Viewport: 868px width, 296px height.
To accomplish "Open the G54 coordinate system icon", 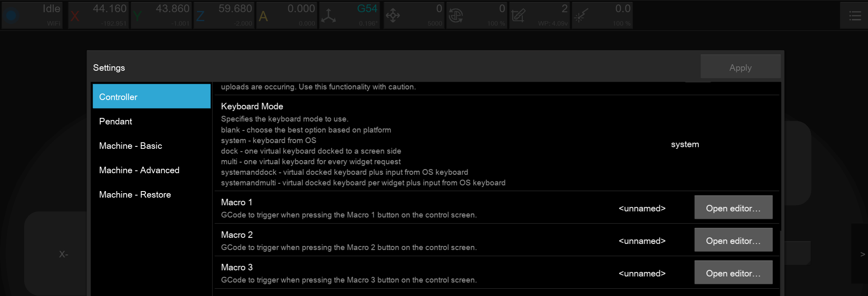I will [x=328, y=16].
